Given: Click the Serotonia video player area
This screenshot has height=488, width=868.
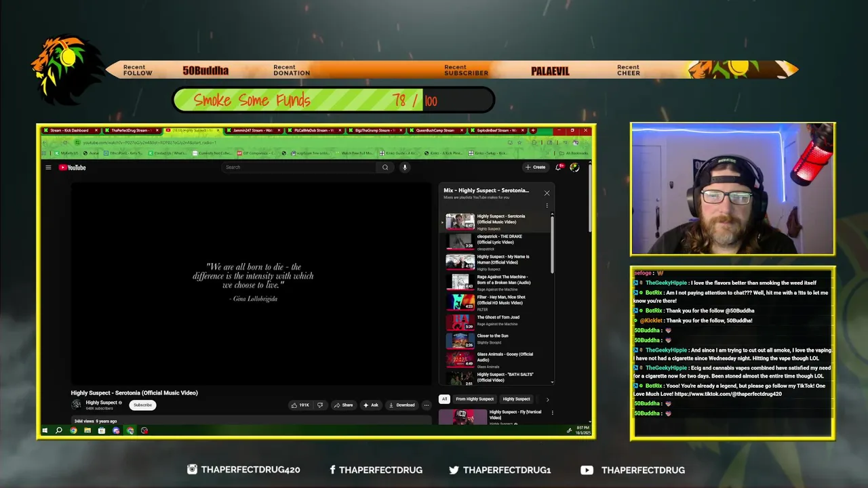Looking at the screenshot, I should tap(252, 283).
